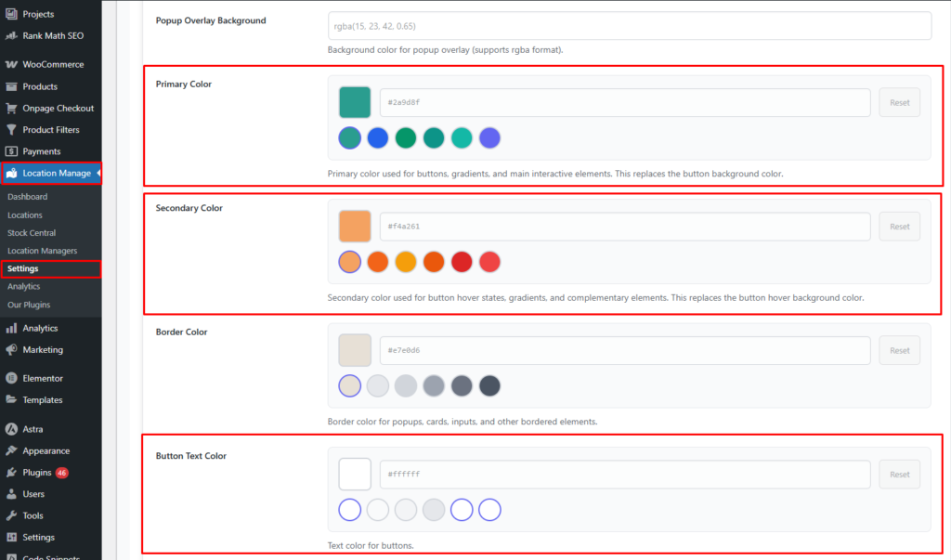Image resolution: width=951 pixels, height=560 pixels.
Task: Click the Popup Overlay Background input field
Action: pos(629,26)
